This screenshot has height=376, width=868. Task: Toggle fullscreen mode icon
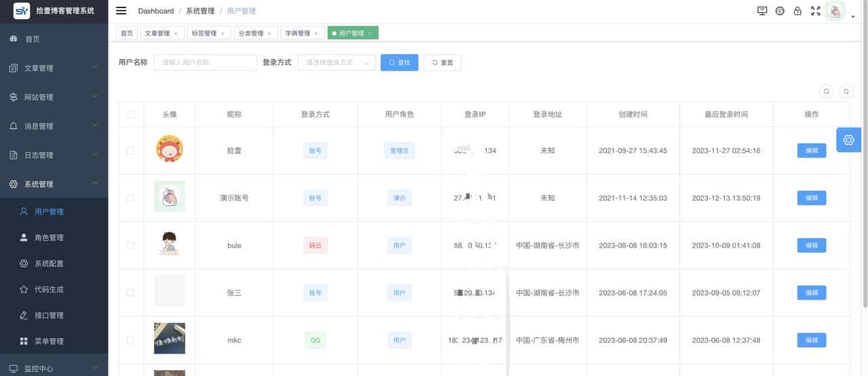(x=816, y=11)
